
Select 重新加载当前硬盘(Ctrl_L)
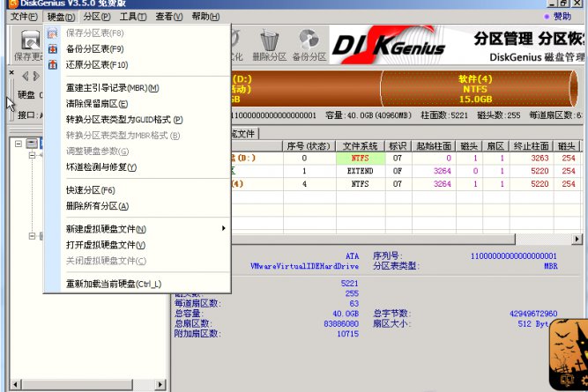[x=114, y=284]
